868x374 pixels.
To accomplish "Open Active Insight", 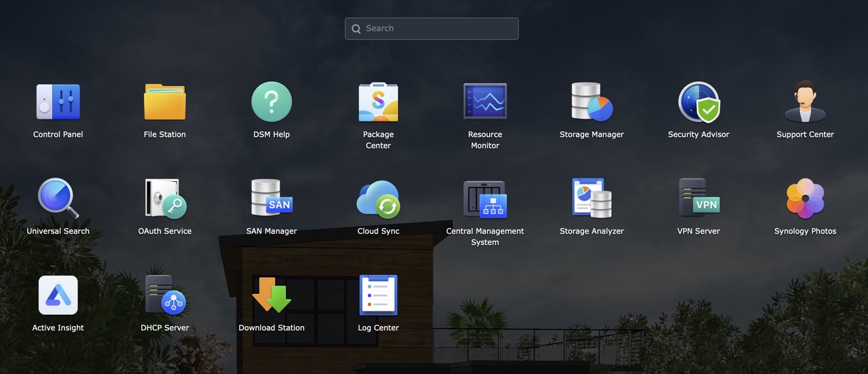I will point(58,295).
